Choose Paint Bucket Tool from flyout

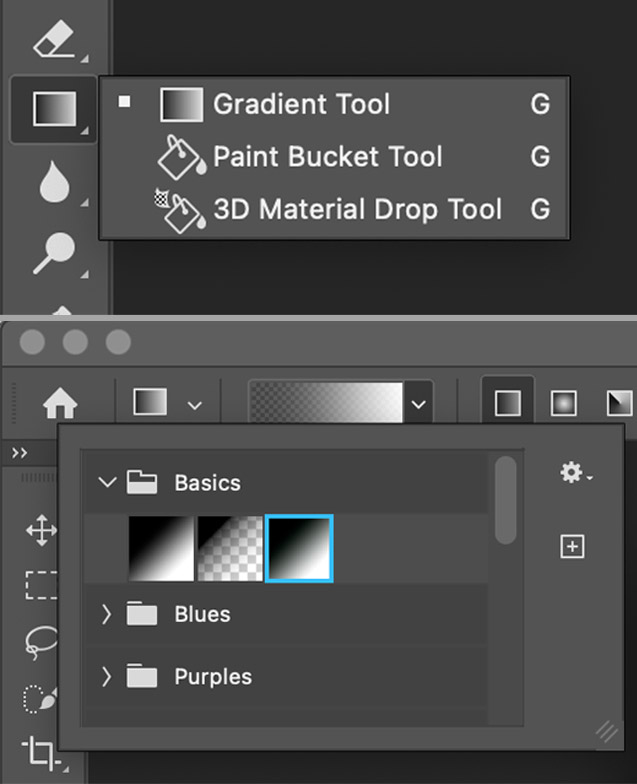[x=334, y=156]
